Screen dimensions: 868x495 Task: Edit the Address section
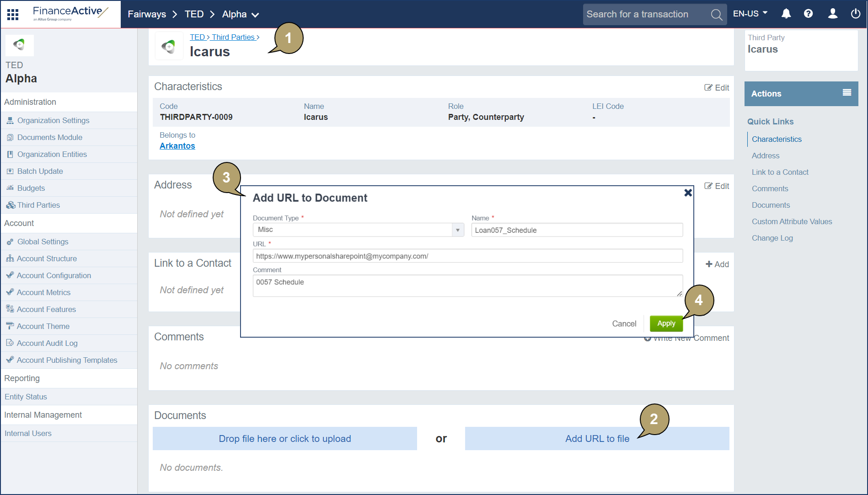pyautogui.click(x=717, y=186)
